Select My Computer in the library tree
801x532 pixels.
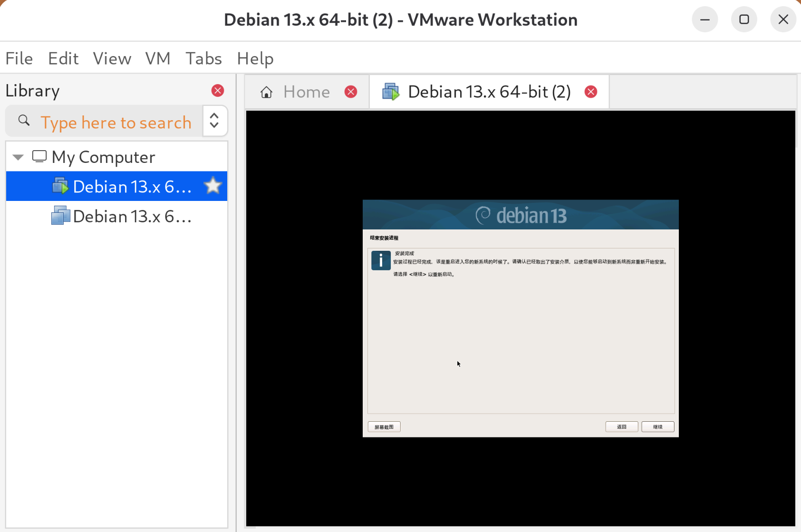tap(103, 157)
